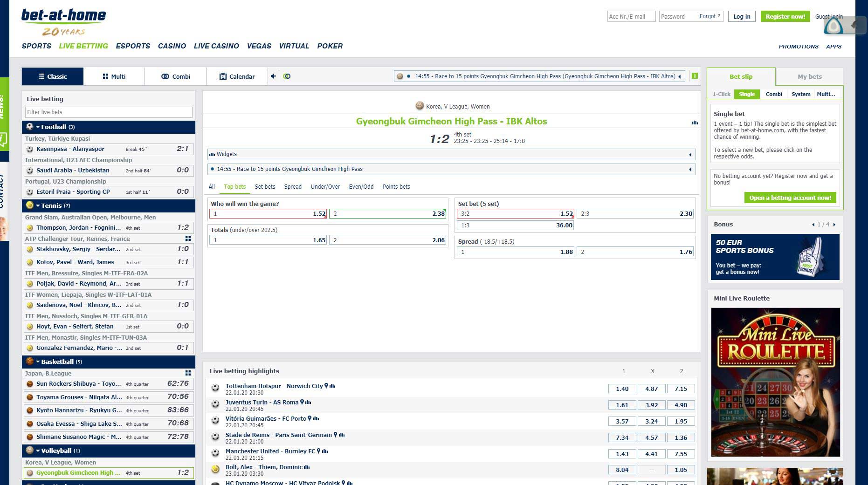
Task: Pick odds 2.38 for team 2 to win
Action: pos(388,214)
